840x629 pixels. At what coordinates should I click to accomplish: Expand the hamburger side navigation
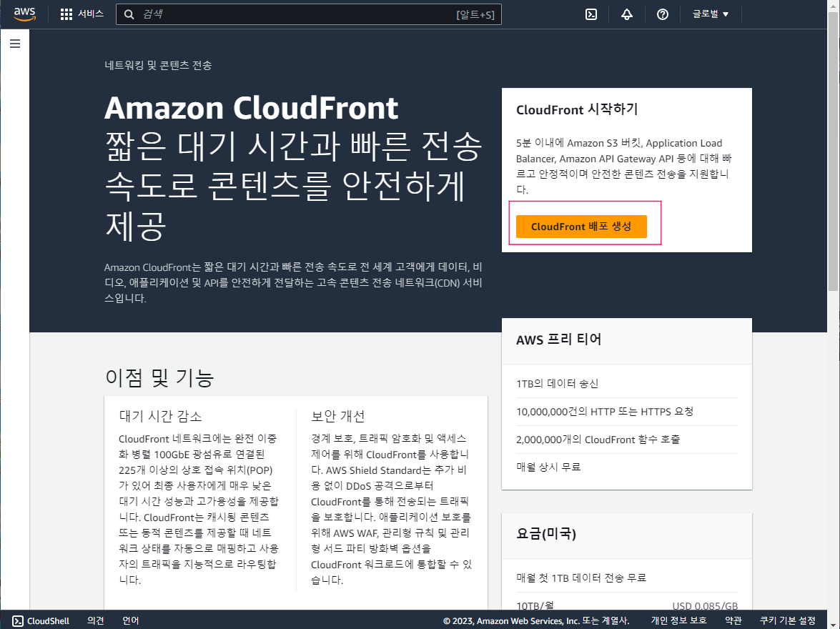[x=15, y=44]
